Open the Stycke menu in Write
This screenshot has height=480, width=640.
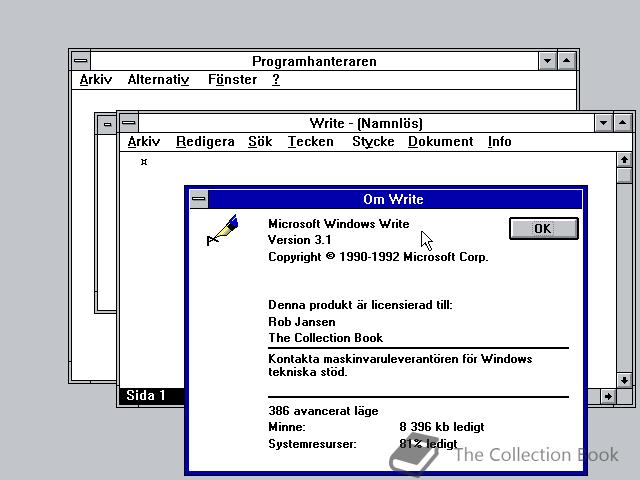click(x=373, y=142)
